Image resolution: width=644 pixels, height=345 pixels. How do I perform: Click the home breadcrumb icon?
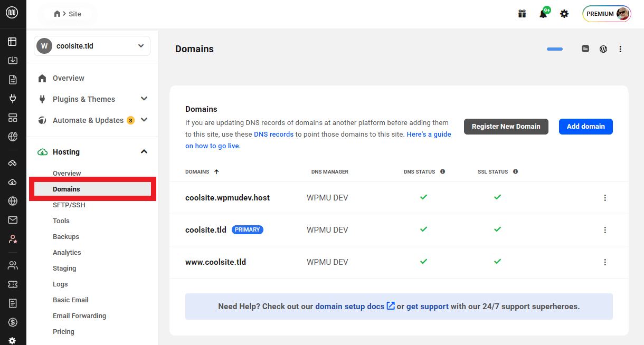(58, 14)
